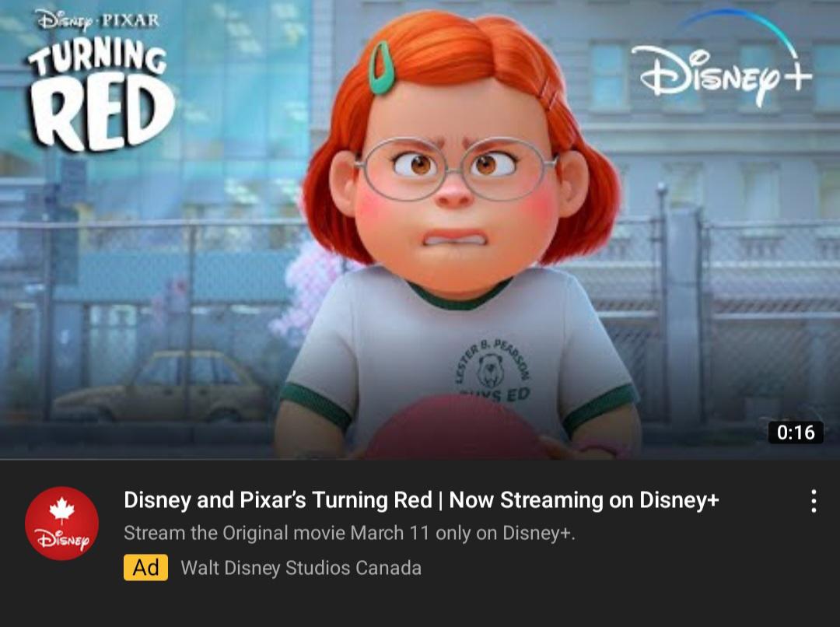Click the video thumbnail to play the ad
Screen dimensions: 840x627
(x=420, y=233)
